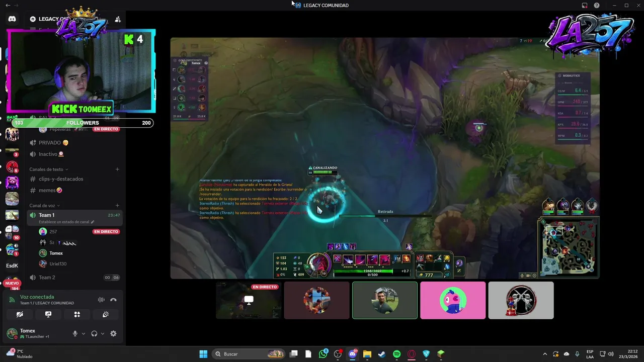This screenshot has width=644, height=362.
Task: Join the Team 2 voice channel
Action: click(74, 278)
